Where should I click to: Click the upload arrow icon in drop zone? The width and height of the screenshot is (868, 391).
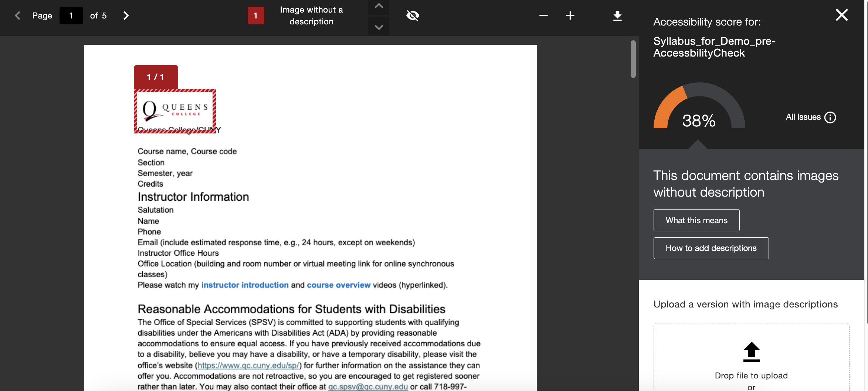click(x=752, y=351)
